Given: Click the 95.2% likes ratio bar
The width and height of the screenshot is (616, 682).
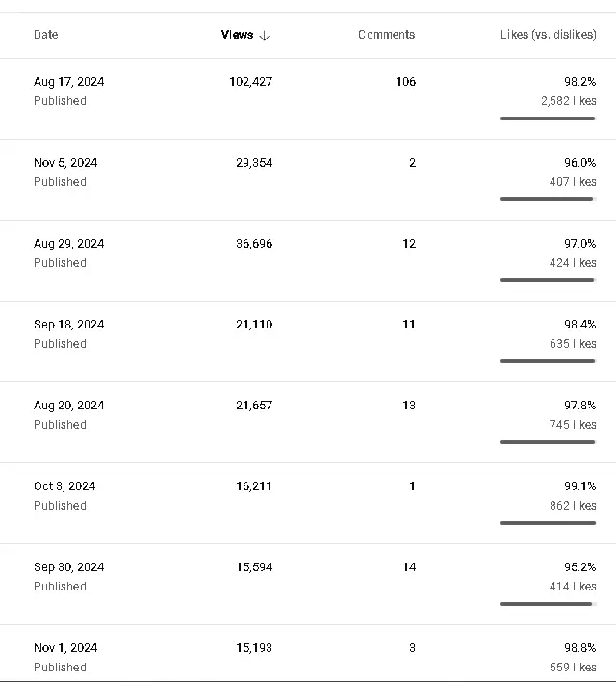Looking at the screenshot, I should click(x=548, y=604).
